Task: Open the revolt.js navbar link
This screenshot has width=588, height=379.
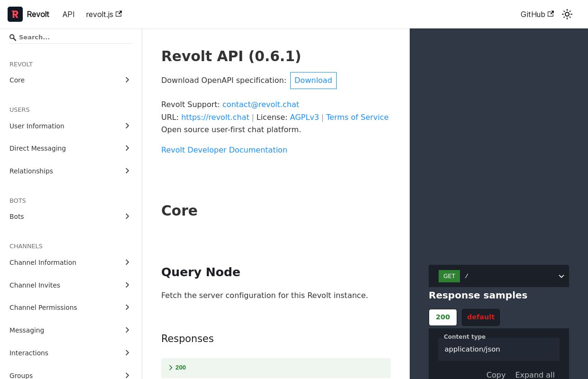Action: pyautogui.click(x=104, y=14)
